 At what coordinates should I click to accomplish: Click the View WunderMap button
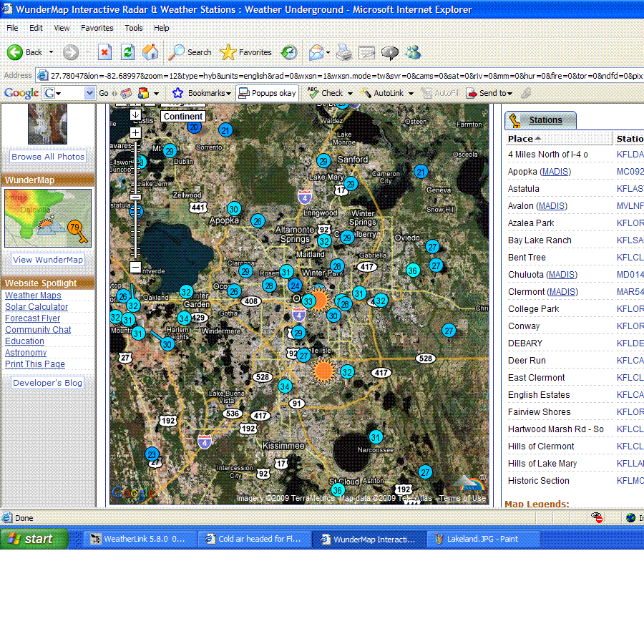coord(48,260)
